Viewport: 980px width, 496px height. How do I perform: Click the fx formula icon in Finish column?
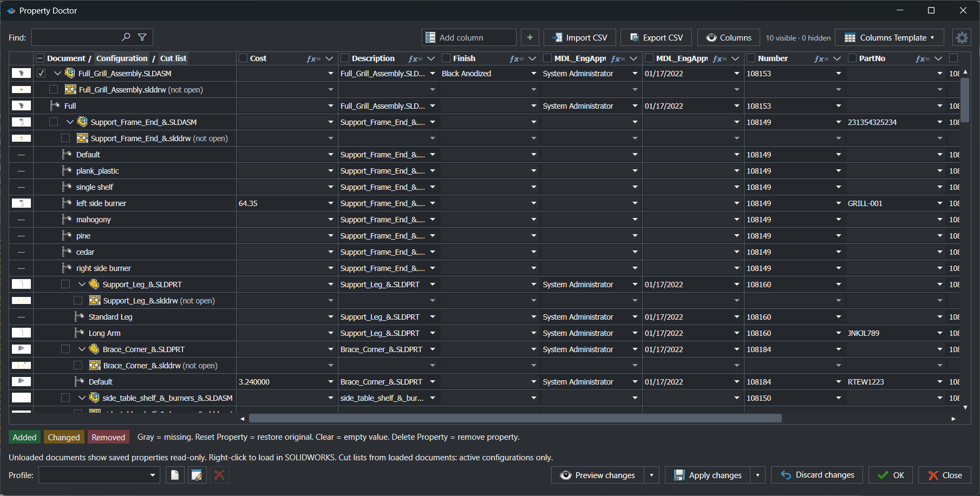(516, 58)
